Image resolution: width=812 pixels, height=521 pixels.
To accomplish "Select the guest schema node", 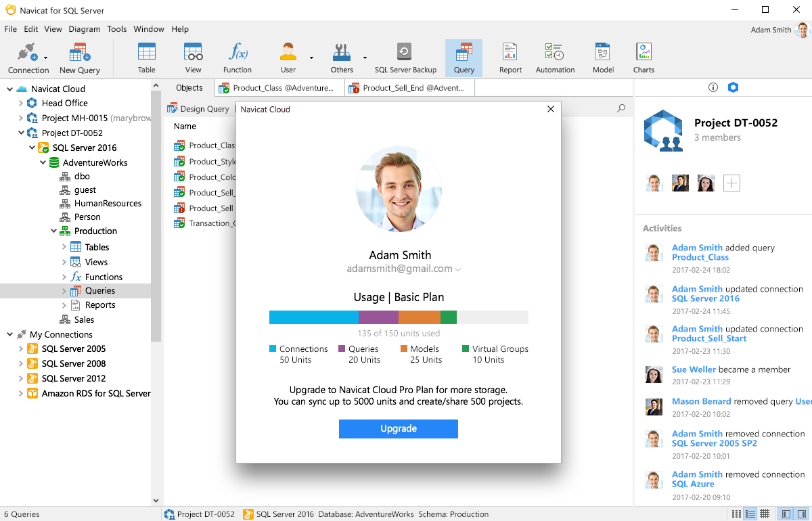I will [85, 189].
